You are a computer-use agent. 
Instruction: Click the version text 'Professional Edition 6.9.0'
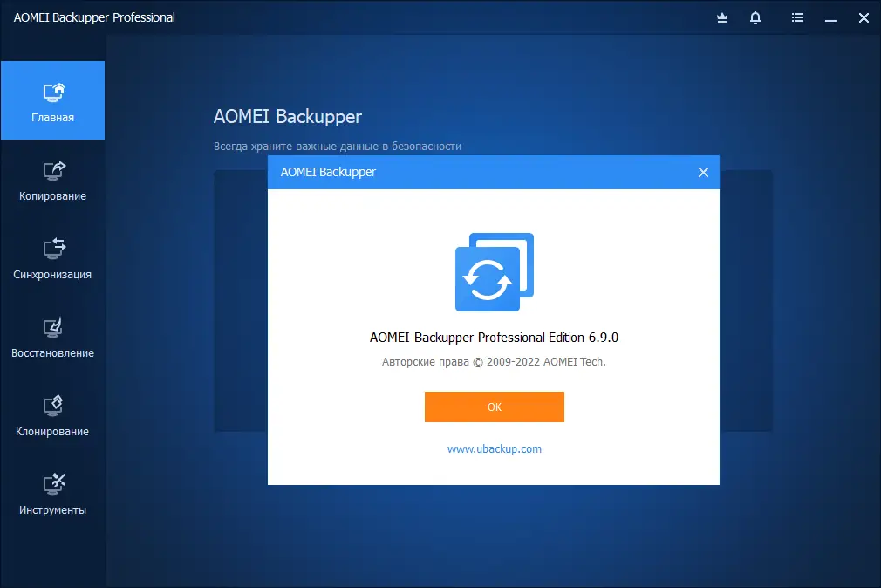click(548, 338)
